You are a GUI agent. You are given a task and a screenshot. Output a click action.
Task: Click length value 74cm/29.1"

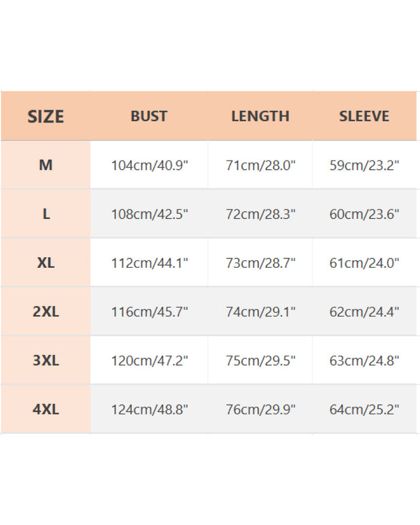point(261,312)
